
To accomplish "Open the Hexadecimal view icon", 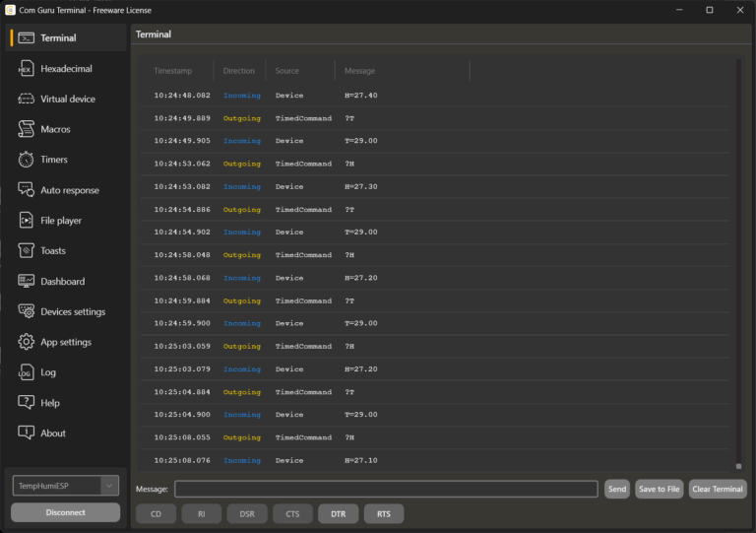I will (x=26, y=69).
